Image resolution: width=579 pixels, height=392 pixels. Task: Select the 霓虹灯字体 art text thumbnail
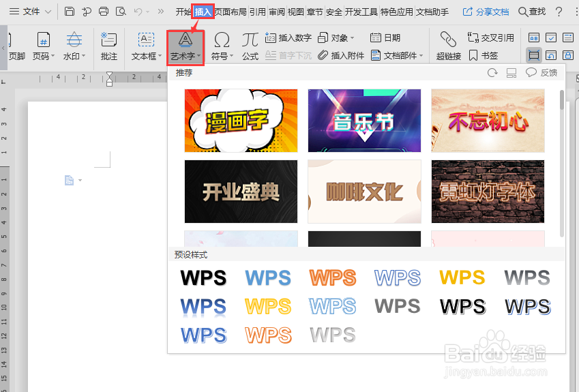click(488, 192)
